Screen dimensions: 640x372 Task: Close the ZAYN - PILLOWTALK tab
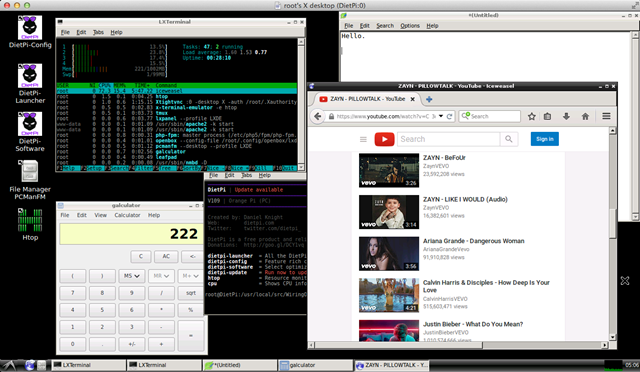click(412, 99)
